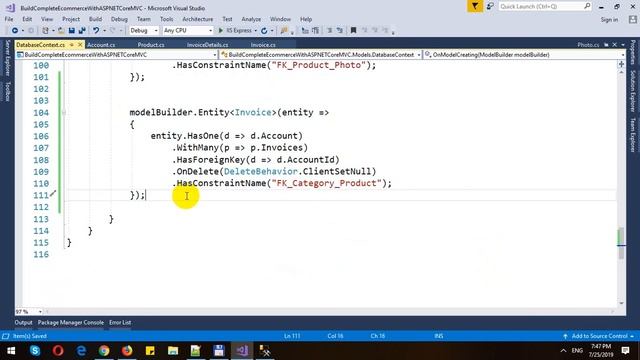640x360 pixels.
Task: Open the Windows Start menu
Action: coord(11,351)
